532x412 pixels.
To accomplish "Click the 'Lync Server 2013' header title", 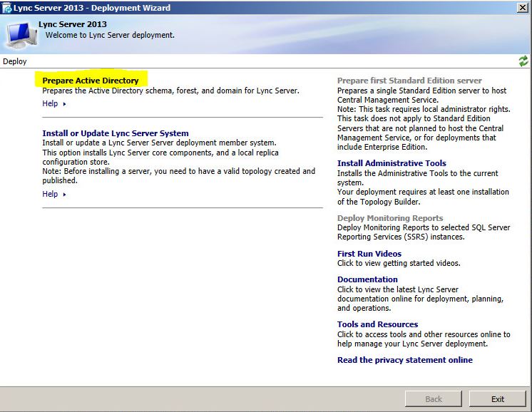I will pyautogui.click(x=73, y=24).
